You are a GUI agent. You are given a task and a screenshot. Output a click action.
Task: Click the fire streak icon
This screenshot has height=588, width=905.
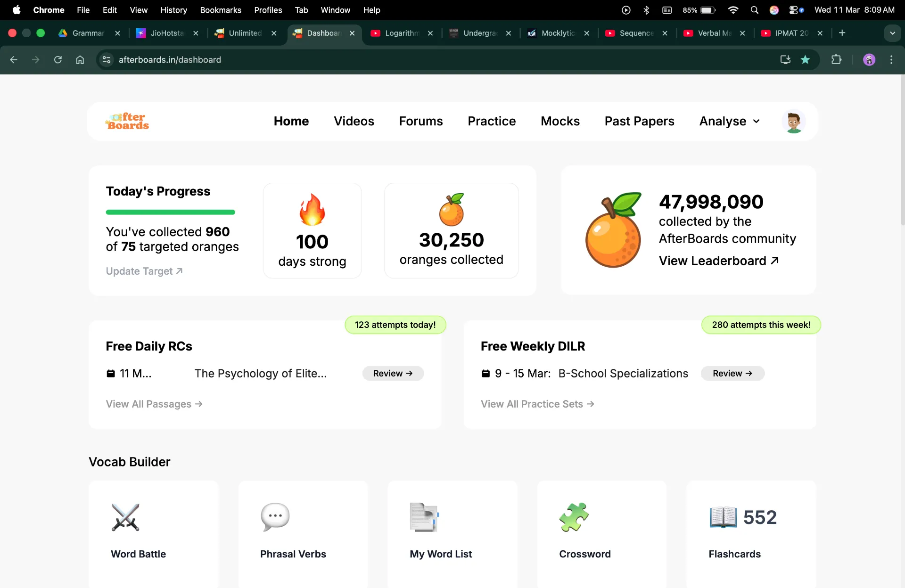(x=312, y=210)
